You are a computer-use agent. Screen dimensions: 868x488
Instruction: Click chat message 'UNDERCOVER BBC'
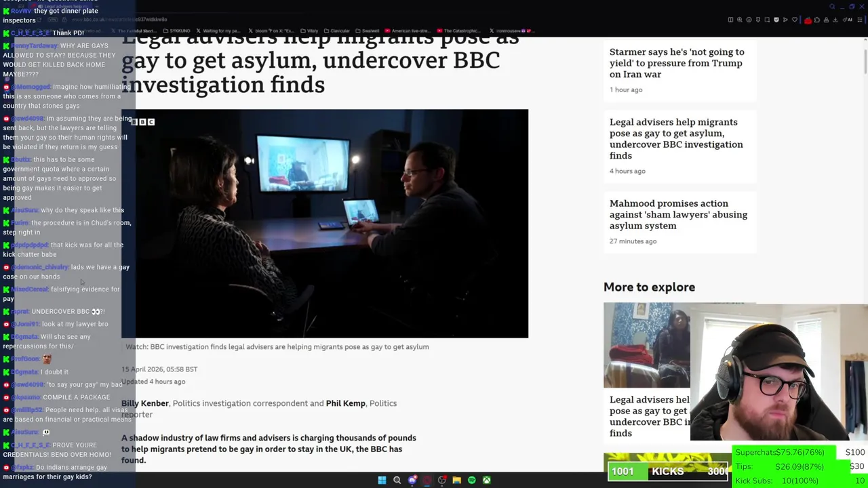[68, 312]
